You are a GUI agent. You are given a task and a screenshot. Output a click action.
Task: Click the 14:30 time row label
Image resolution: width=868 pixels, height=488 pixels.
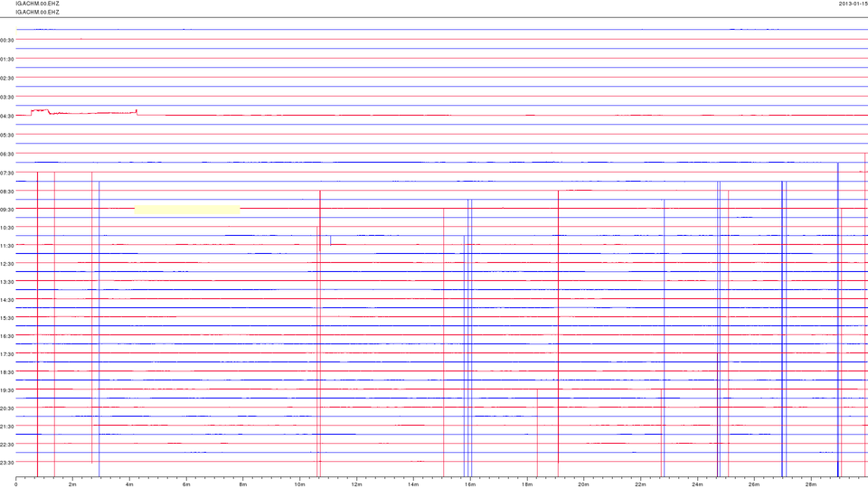tap(7, 300)
